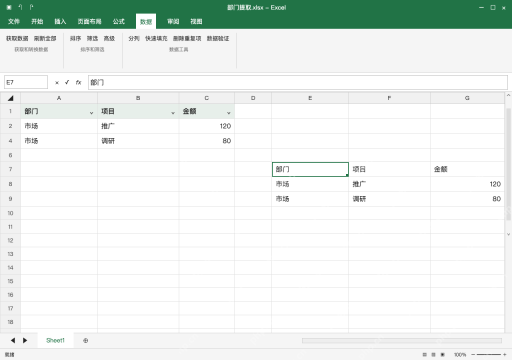Click the vertical scrollbar up arrow
The image size is (512, 360).
click(x=508, y=96)
